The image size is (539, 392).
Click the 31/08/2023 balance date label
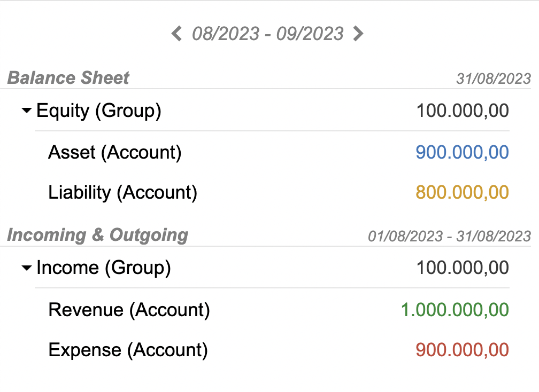492,79
